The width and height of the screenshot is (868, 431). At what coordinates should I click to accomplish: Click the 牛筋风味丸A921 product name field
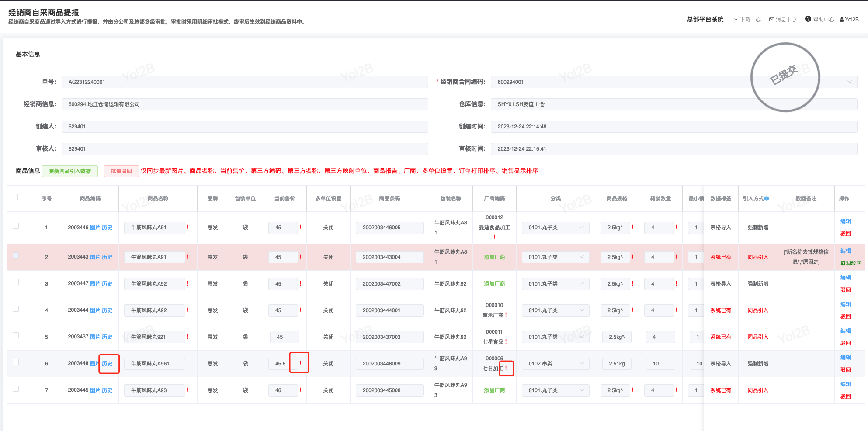(x=155, y=337)
